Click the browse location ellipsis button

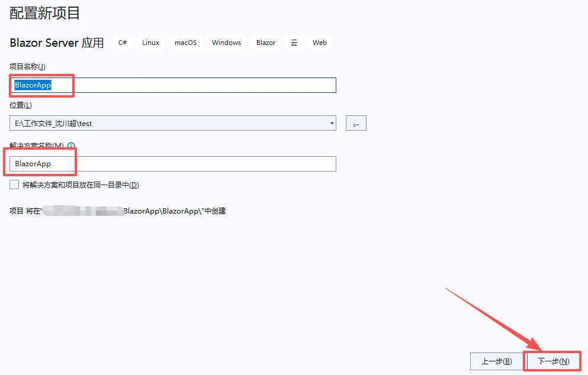coord(356,123)
